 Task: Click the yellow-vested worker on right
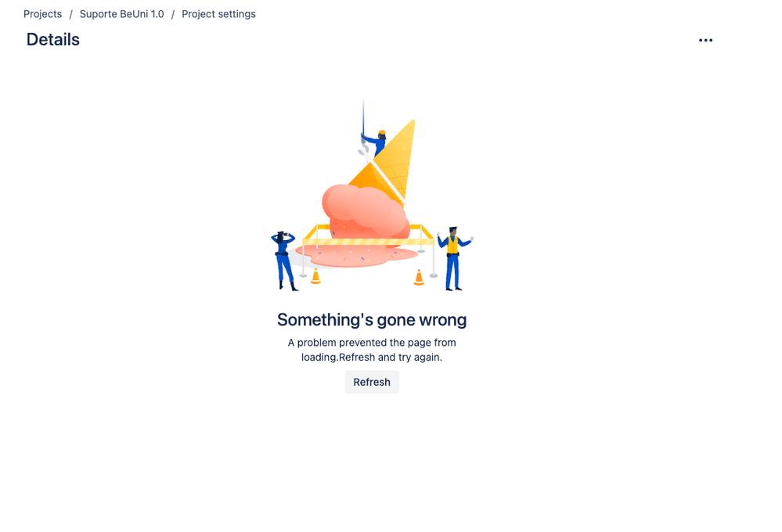(453, 258)
